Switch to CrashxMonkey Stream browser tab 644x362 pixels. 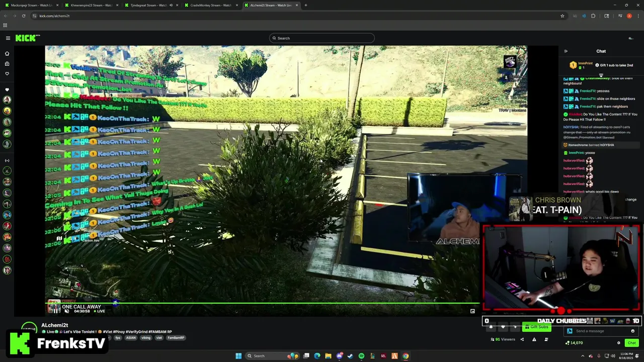point(211,5)
